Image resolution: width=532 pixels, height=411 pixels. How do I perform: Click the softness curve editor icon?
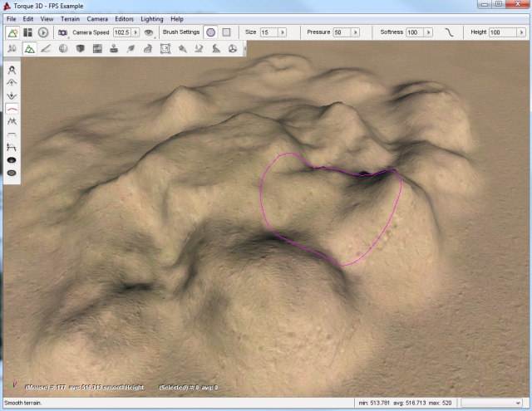450,32
